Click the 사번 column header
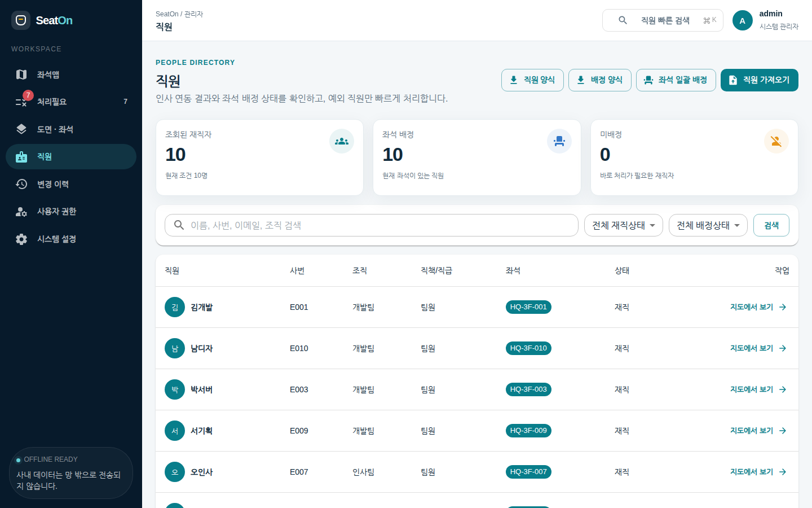The image size is (812, 508). [297, 270]
